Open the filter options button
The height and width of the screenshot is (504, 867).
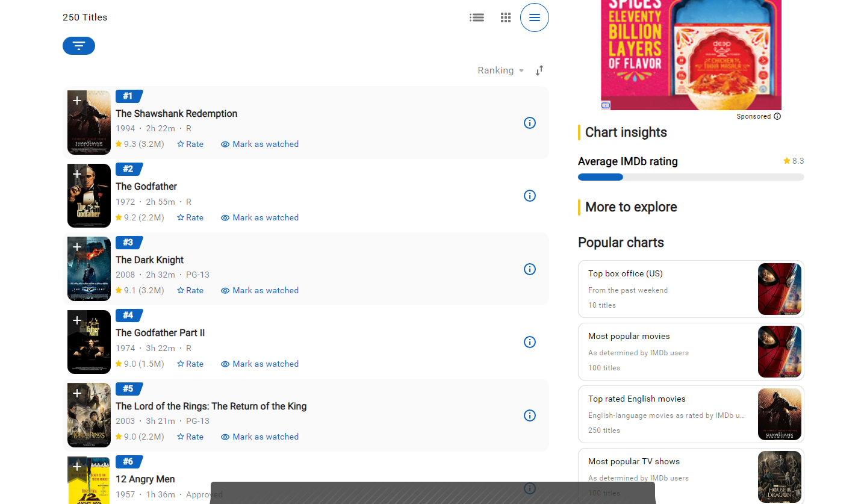pos(79,46)
